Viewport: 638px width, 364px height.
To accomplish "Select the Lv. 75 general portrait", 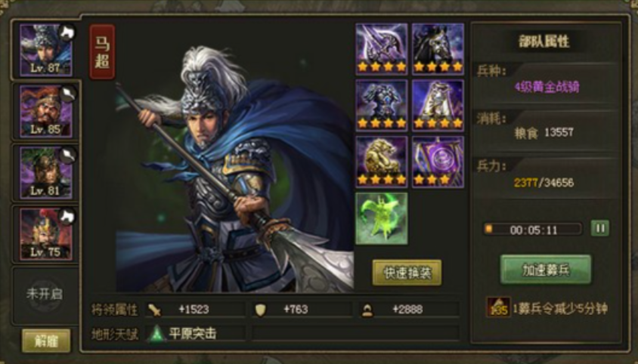I will pyautogui.click(x=46, y=234).
